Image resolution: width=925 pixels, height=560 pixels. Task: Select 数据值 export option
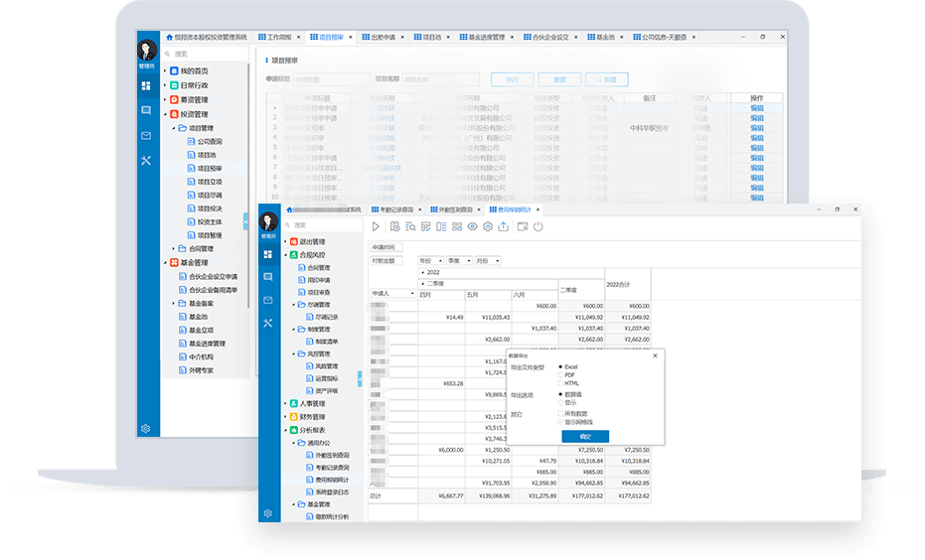tap(560, 394)
